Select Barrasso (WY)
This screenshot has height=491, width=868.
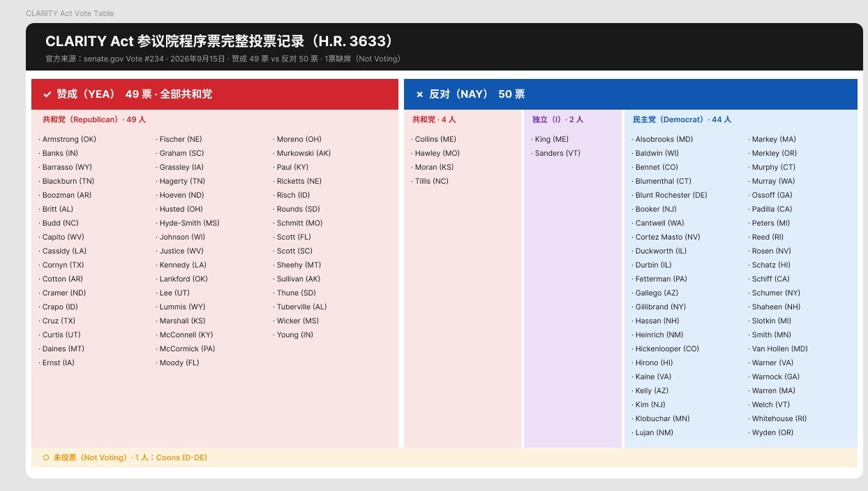click(x=67, y=167)
